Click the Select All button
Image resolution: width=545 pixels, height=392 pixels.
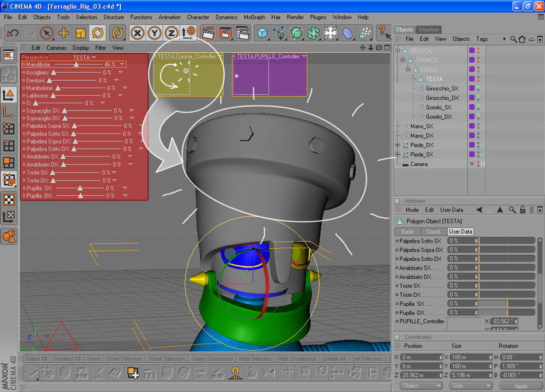pos(36,359)
